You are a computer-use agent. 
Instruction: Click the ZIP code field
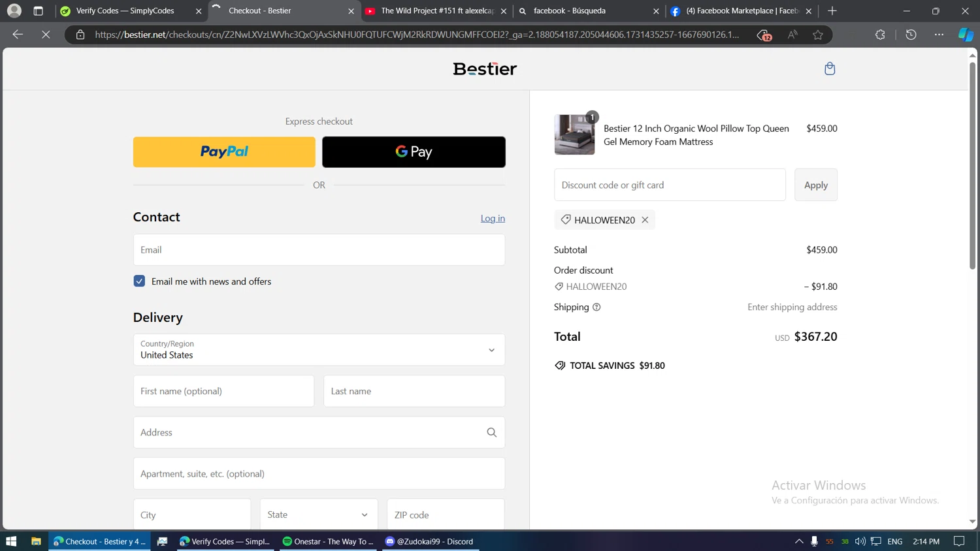446,514
